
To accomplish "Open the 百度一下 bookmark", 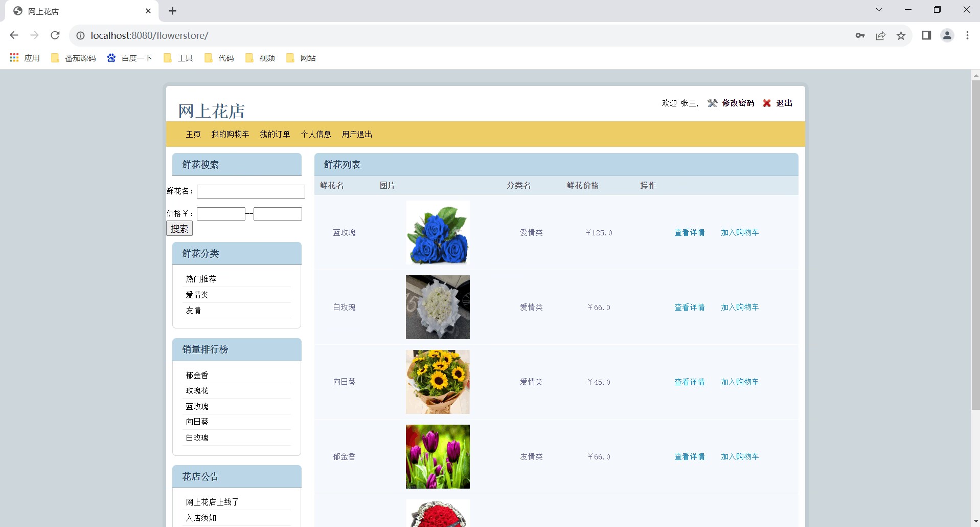I will click(x=130, y=58).
